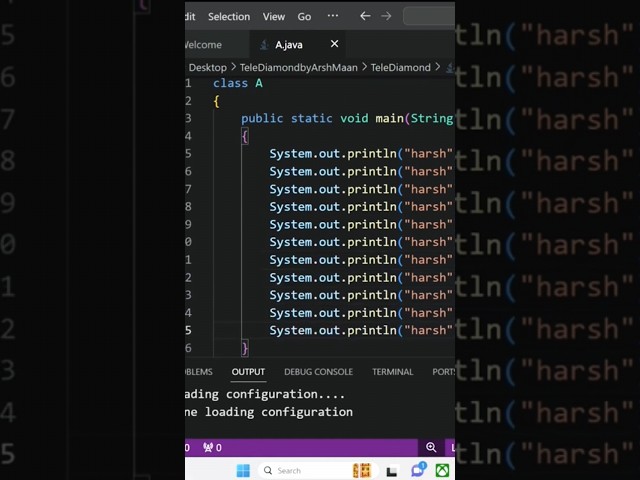Open the Go menu
The image size is (640, 480).
[304, 17]
